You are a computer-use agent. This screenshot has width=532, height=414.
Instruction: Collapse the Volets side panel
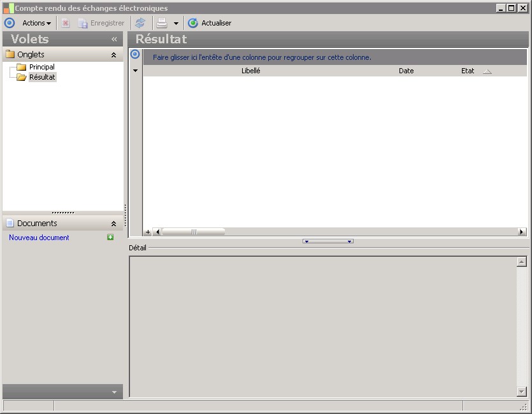pyautogui.click(x=114, y=39)
